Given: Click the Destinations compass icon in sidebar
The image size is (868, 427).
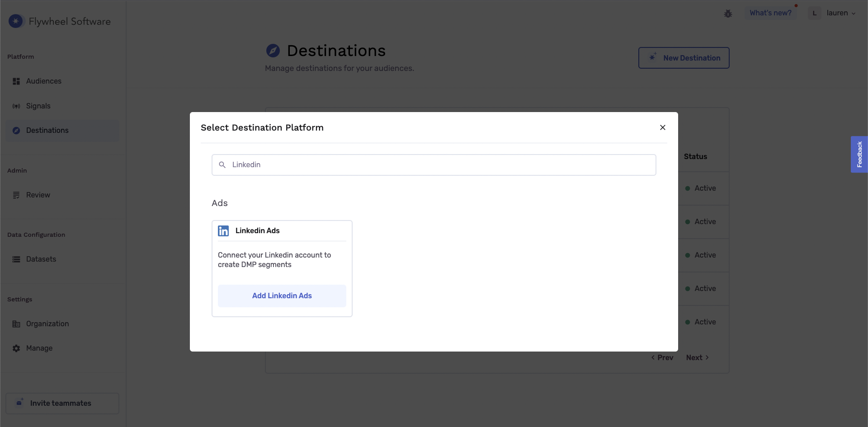Looking at the screenshot, I should click(x=16, y=131).
